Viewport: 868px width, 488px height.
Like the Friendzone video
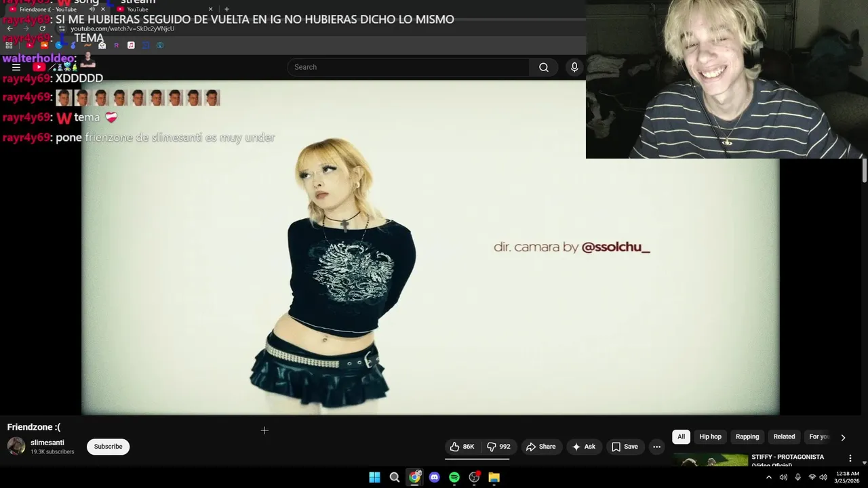[x=462, y=447]
